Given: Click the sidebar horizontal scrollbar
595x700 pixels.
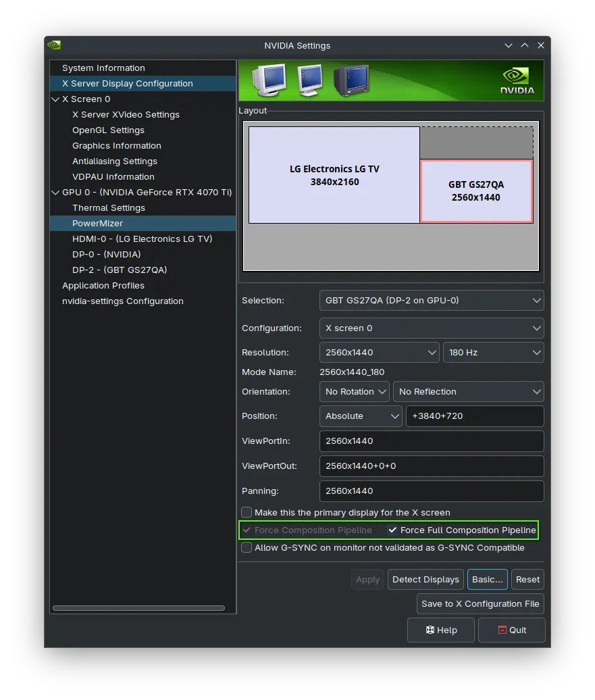Looking at the screenshot, I should click(x=140, y=607).
